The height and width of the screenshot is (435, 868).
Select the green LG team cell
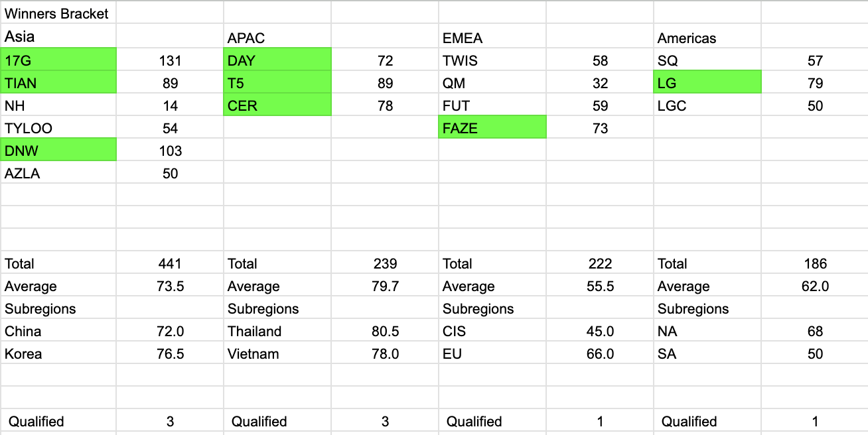pos(707,84)
